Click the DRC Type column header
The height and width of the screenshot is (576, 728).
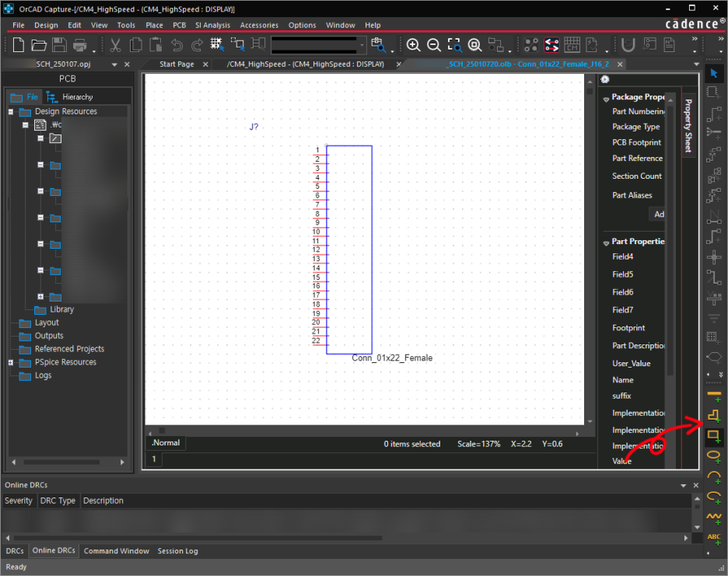[58, 501]
